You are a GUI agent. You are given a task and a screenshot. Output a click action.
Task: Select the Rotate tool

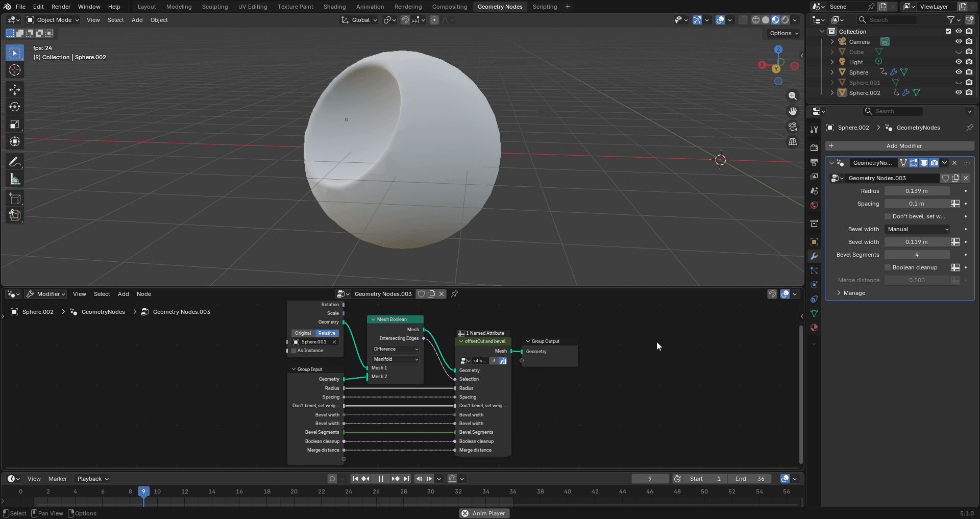(15, 107)
